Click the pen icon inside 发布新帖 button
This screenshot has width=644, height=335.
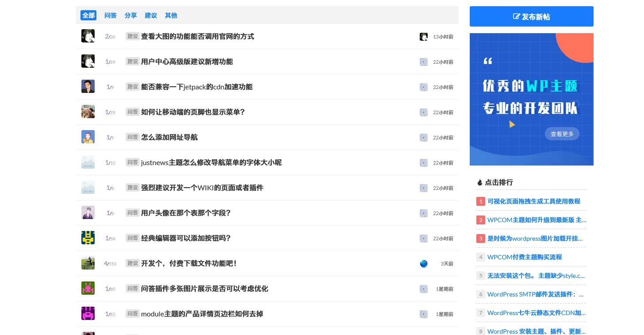[x=517, y=16]
